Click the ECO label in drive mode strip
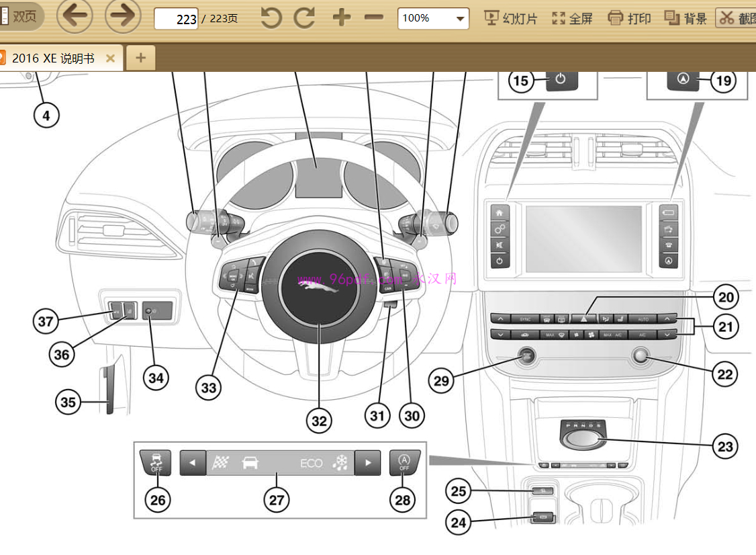Screen dimensions: 756x555 312,464
